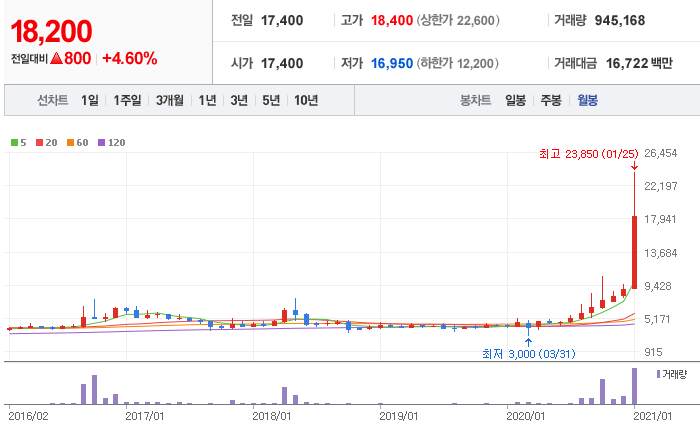Click the 17,941 y-axis price label
Viewport: 700px width, 440px height.
660,219
